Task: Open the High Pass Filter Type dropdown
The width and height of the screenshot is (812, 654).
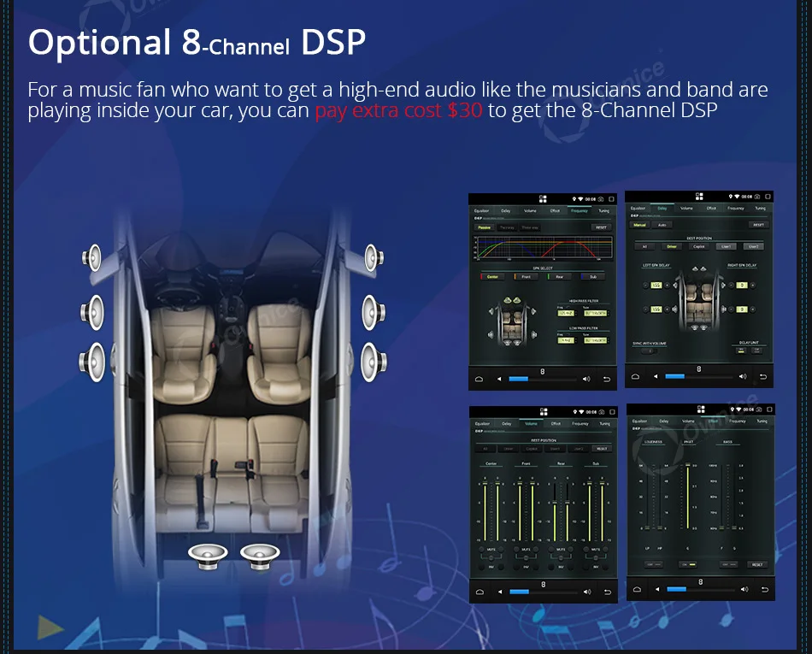Action: (x=595, y=313)
